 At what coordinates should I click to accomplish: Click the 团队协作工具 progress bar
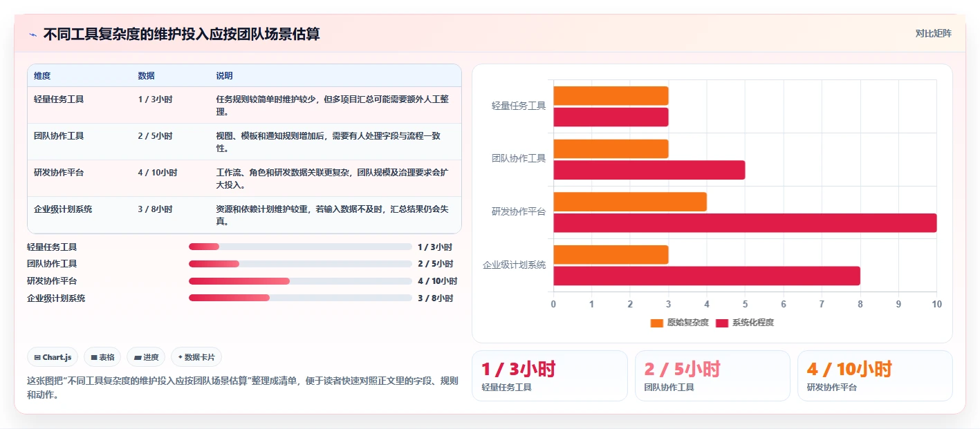pyautogui.click(x=300, y=264)
